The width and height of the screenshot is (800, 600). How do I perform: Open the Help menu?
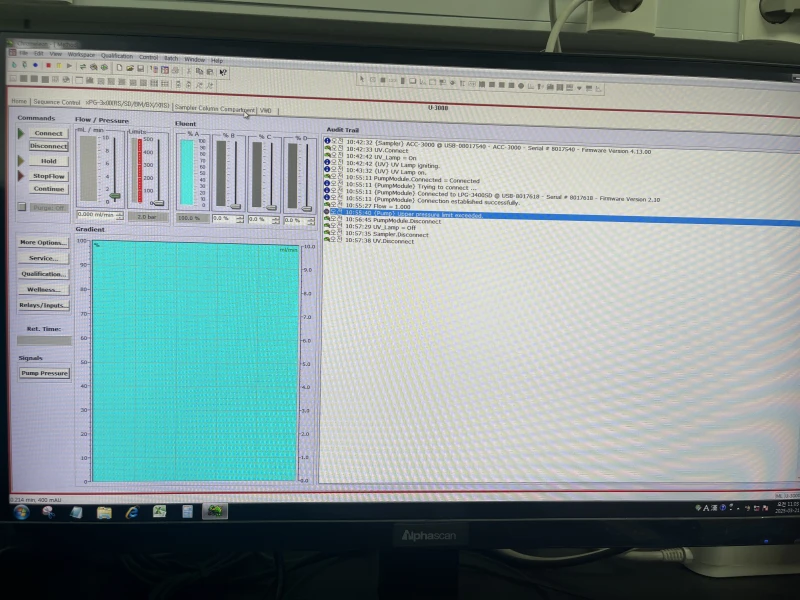[x=217, y=60]
